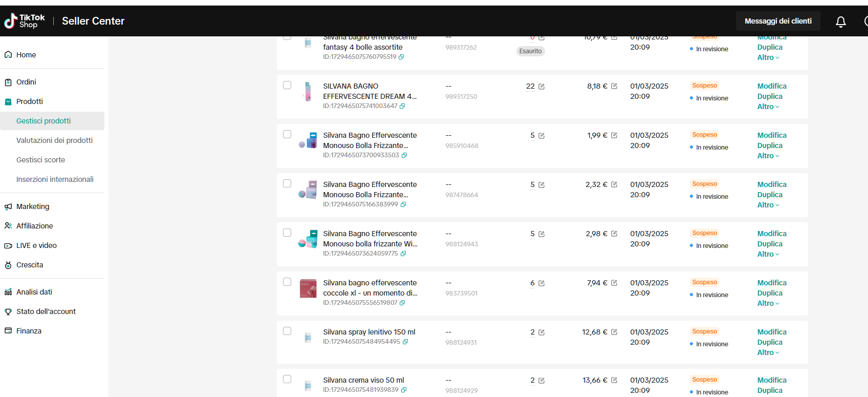
Task: Expand Altro for Monouso bolla frizzante Wi...
Action: [x=768, y=254]
